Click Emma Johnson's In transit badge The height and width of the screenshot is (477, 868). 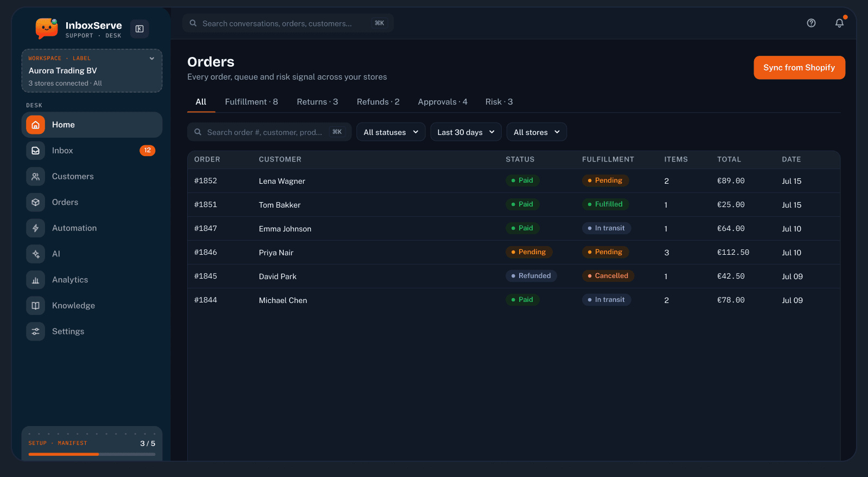[607, 228]
